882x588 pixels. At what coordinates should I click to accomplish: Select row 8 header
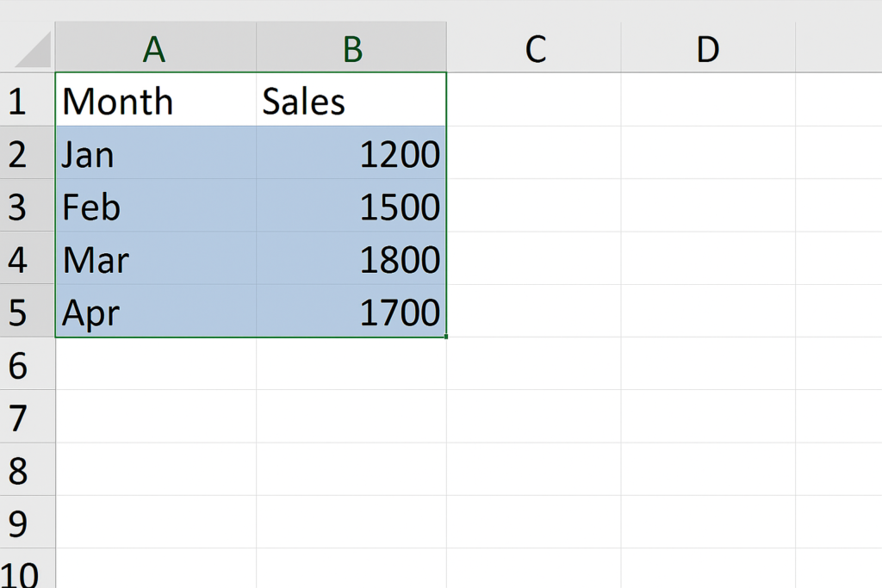tap(28, 469)
